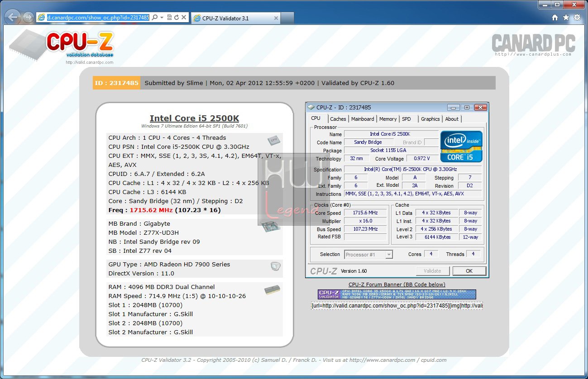Image resolution: width=588 pixels, height=379 pixels.
Task: Click the RAM Speed 714.9 MHz line
Action: click(x=177, y=296)
